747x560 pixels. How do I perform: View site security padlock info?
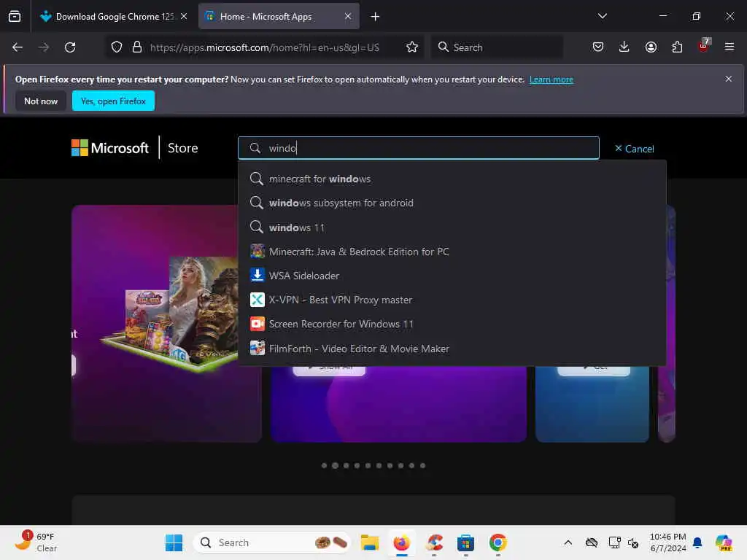pos(137,47)
